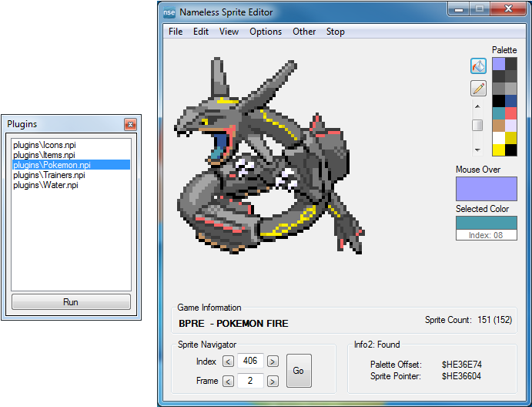Click the Sprite Count value 151 (152)
Screen dimensions: 532x407
[495, 320]
